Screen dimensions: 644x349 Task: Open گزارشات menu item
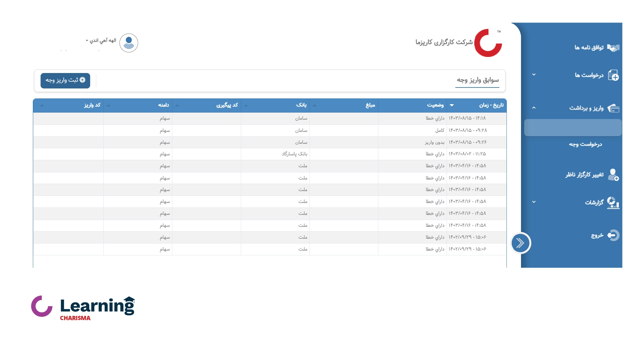click(x=594, y=203)
